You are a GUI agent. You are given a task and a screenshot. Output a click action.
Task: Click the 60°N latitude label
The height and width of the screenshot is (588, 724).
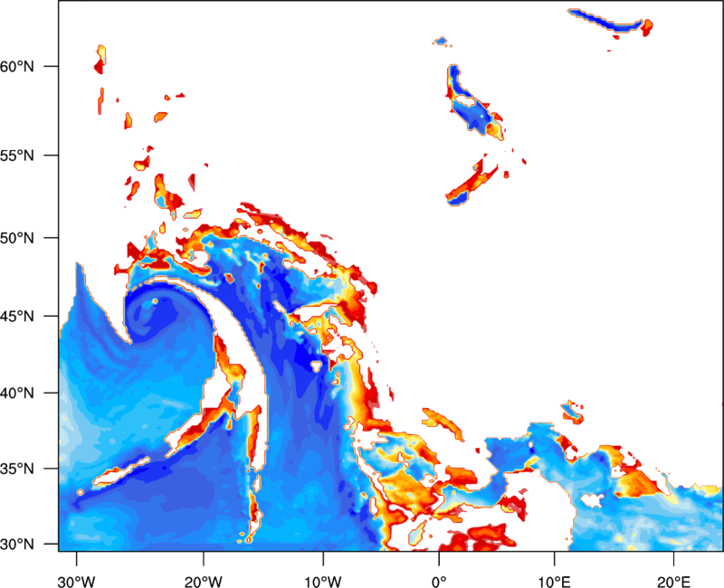(17, 66)
